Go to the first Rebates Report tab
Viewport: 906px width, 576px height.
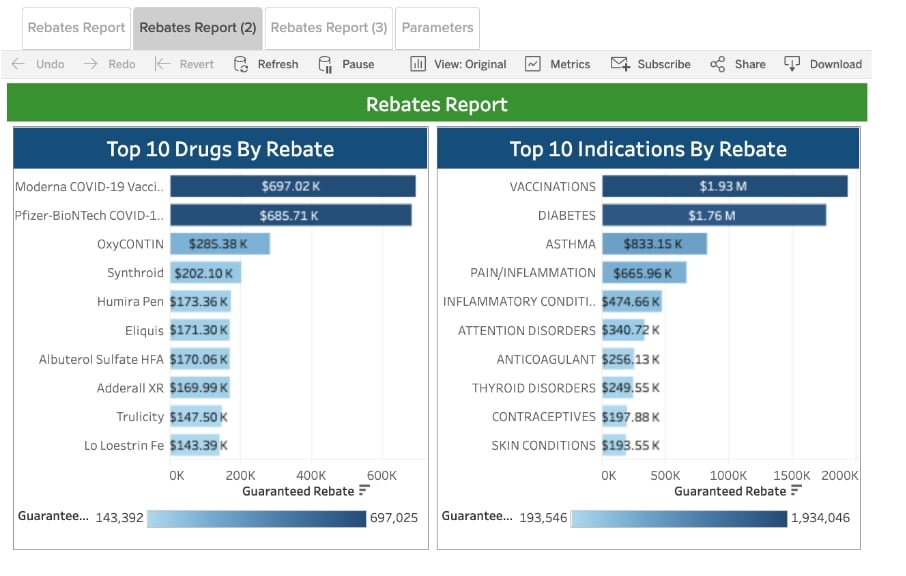76,28
